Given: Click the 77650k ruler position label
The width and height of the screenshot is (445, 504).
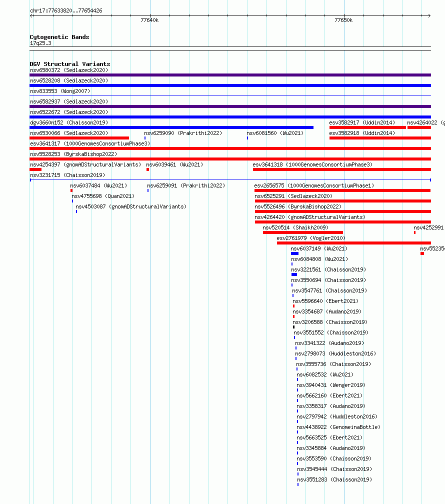Looking at the screenshot, I should (343, 20).
